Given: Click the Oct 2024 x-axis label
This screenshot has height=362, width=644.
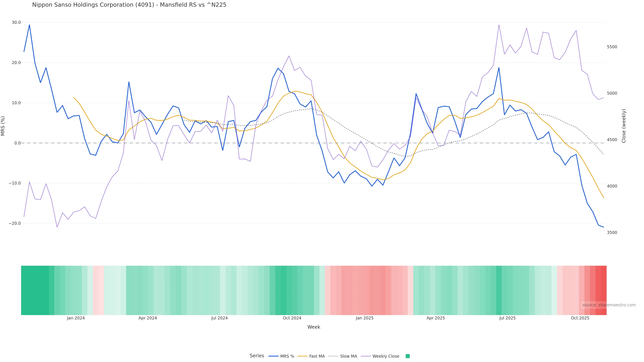Looking at the screenshot, I should pyautogui.click(x=292, y=318).
